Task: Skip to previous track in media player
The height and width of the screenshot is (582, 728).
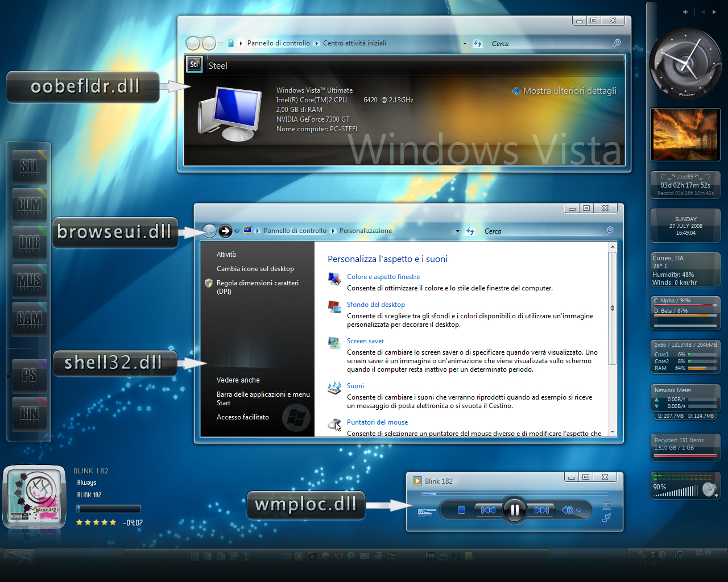Action: pyautogui.click(x=488, y=510)
